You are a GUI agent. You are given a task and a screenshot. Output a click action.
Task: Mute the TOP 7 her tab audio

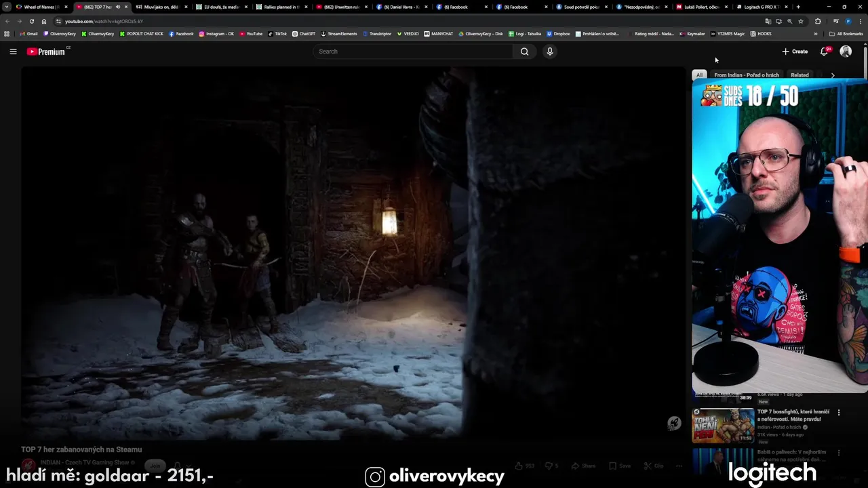click(117, 7)
